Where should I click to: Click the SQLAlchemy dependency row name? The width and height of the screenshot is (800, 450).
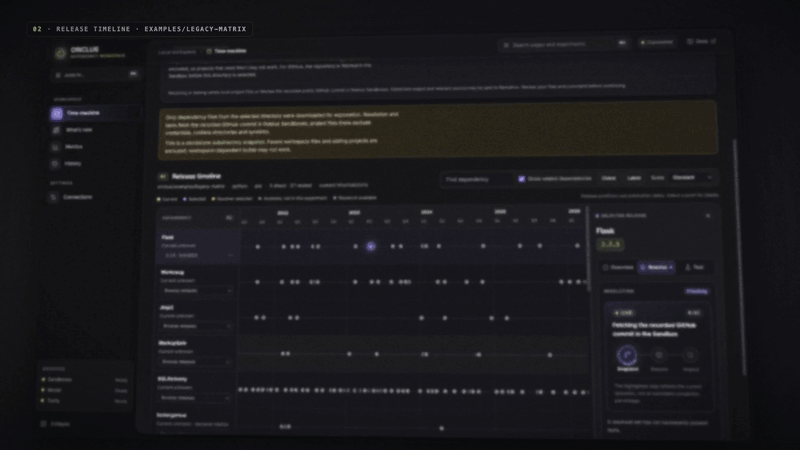tap(172, 379)
